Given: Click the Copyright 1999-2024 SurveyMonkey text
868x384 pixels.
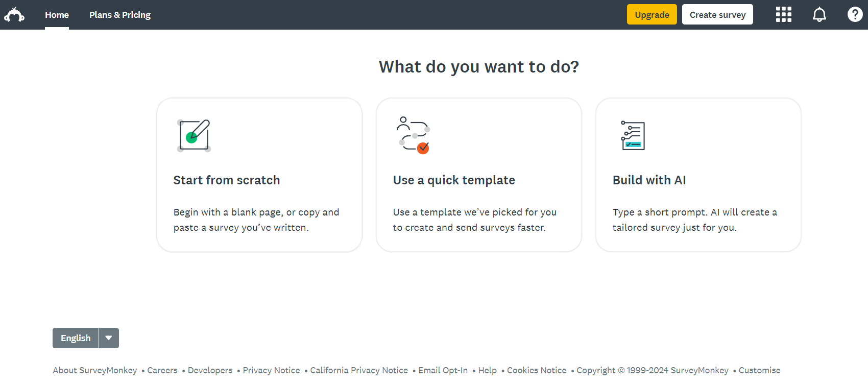Looking at the screenshot, I should point(653,370).
